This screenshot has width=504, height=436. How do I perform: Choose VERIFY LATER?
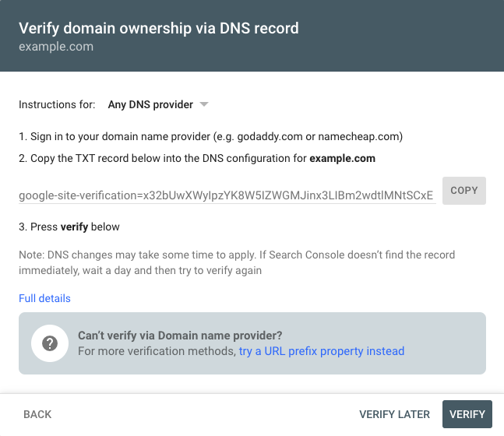click(x=394, y=414)
